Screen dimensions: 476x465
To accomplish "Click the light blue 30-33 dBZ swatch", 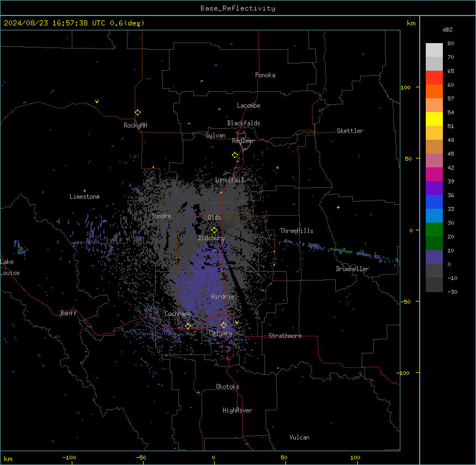I will [x=434, y=216].
